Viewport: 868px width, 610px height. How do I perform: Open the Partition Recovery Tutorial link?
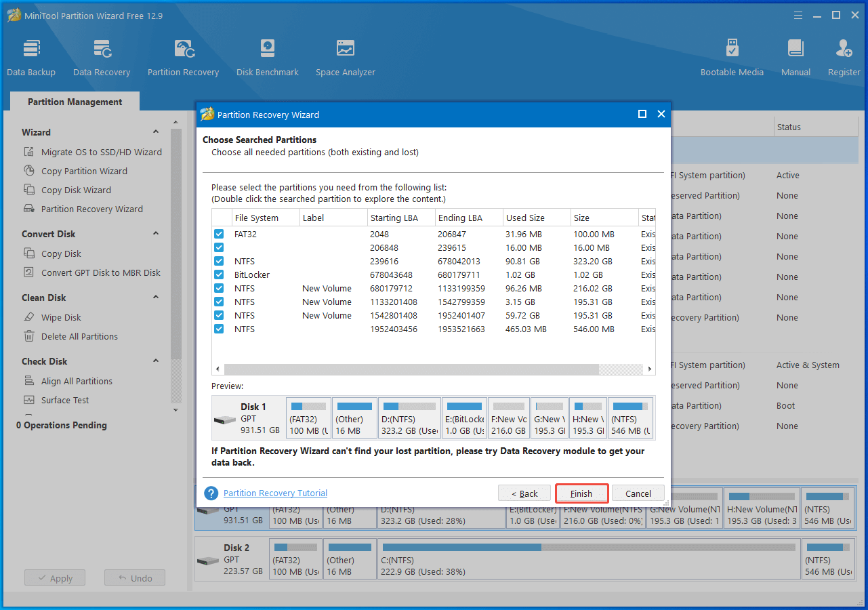coord(275,493)
